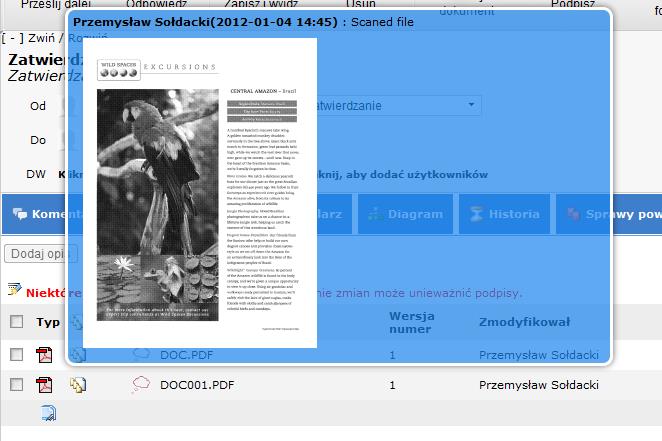Image resolution: width=662 pixels, height=441 pixels.
Task: Open DOC.PDF file name
Action: (x=186, y=355)
